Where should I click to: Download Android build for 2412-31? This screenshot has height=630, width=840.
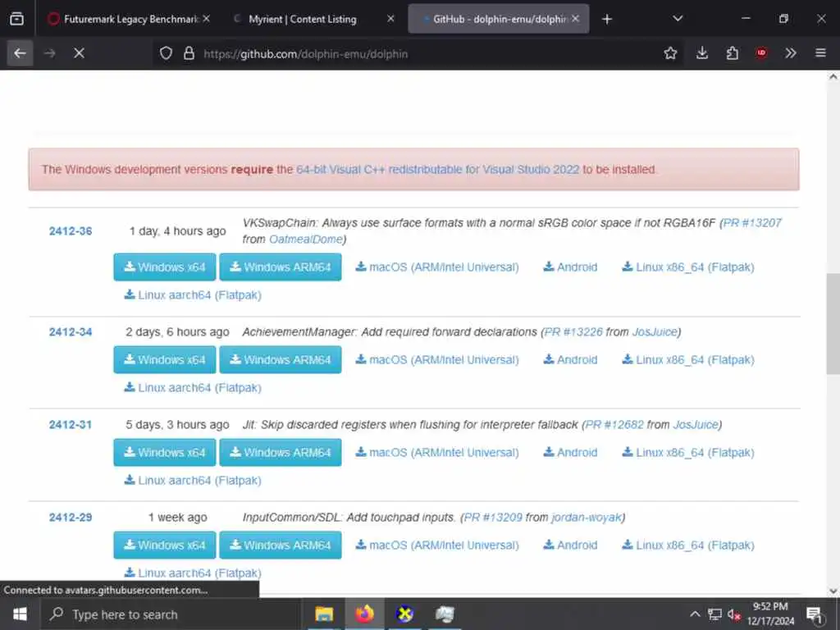pos(570,452)
